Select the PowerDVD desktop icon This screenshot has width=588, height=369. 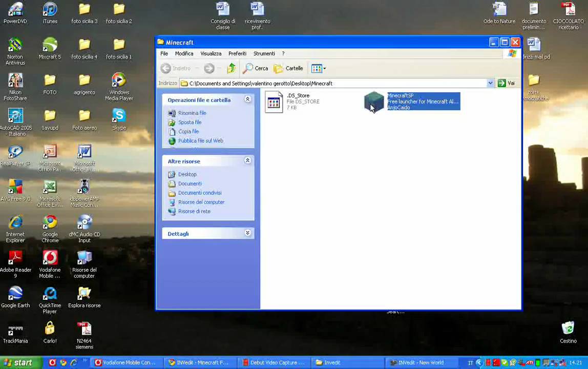tap(15, 13)
